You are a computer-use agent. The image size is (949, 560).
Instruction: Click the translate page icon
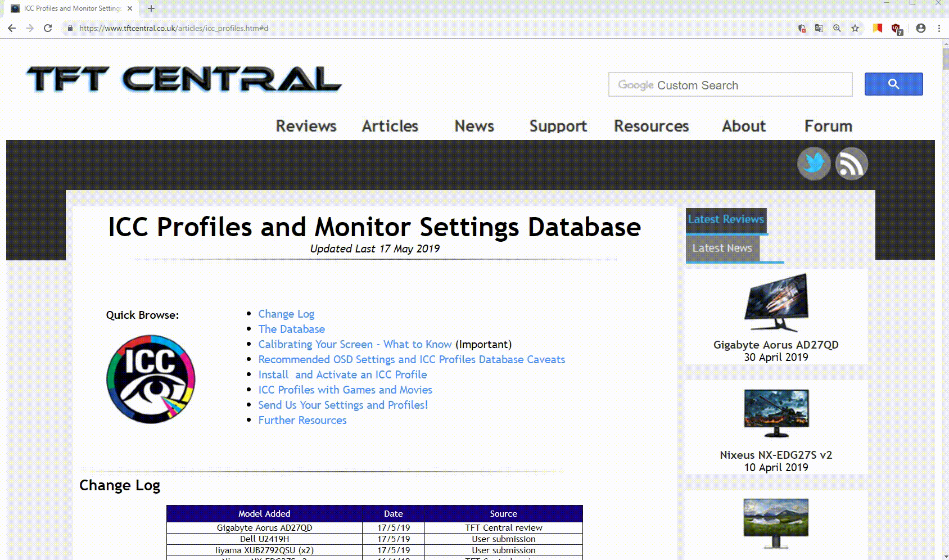pyautogui.click(x=819, y=28)
